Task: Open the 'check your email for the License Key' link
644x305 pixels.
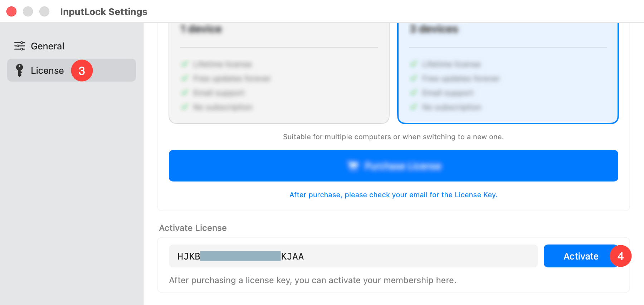Action: (393, 195)
